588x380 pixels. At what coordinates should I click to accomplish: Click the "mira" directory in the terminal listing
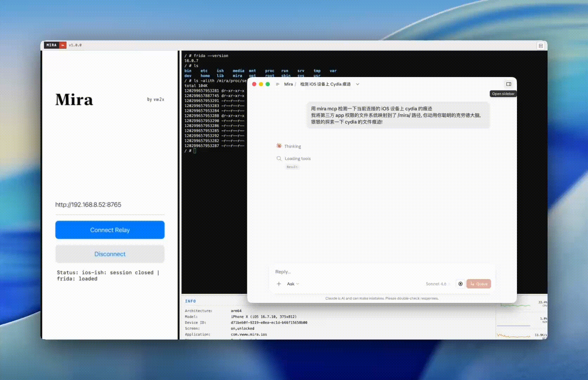click(237, 76)
